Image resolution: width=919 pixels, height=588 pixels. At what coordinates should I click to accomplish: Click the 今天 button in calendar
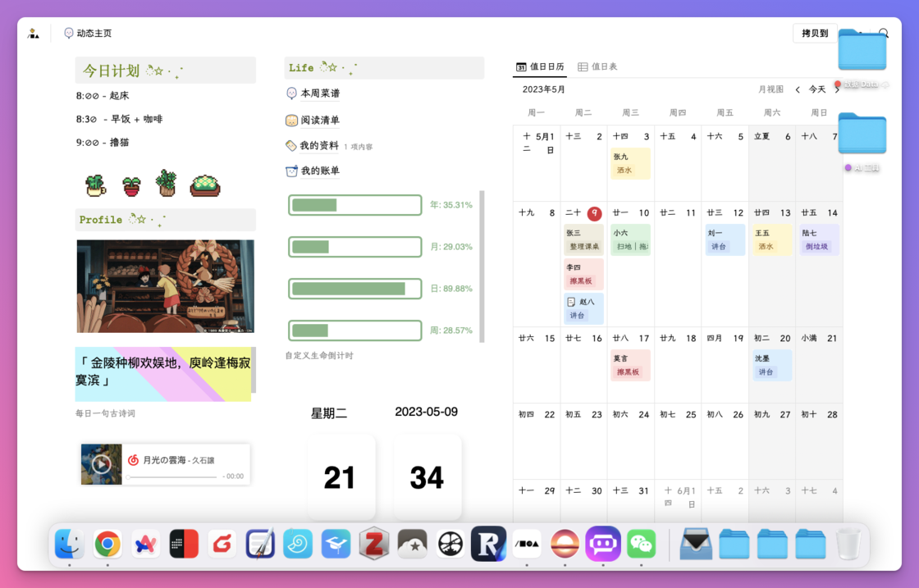click(x=817, y=89)
